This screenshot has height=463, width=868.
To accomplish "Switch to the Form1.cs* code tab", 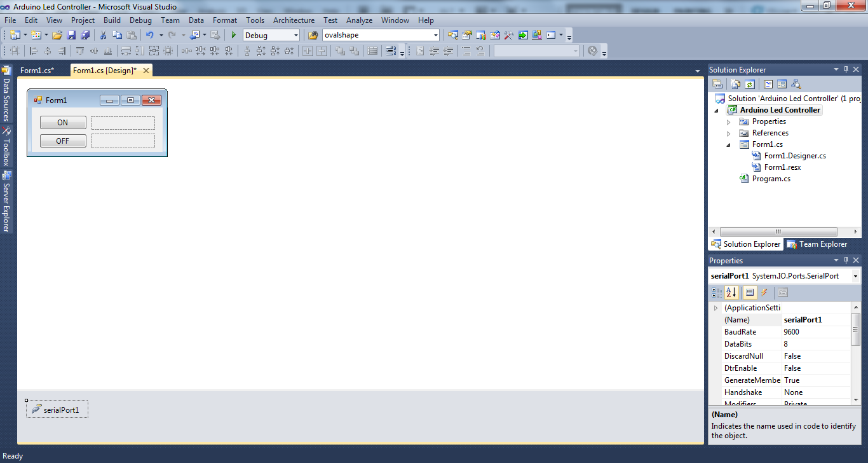I will pyautogui.click(x=37, y=71).
